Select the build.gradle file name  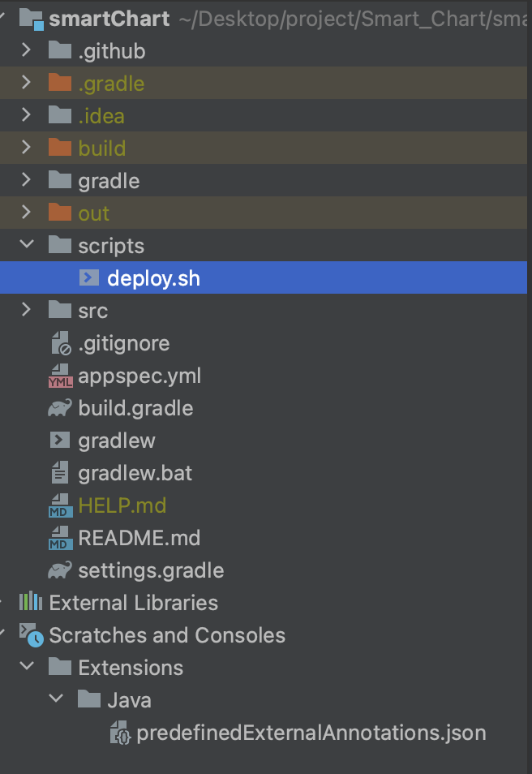click(135, 408)
